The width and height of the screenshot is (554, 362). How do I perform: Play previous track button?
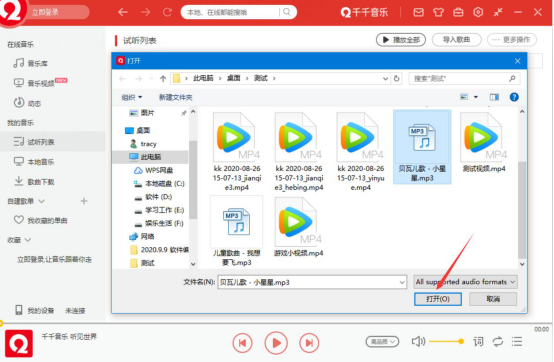242,343
